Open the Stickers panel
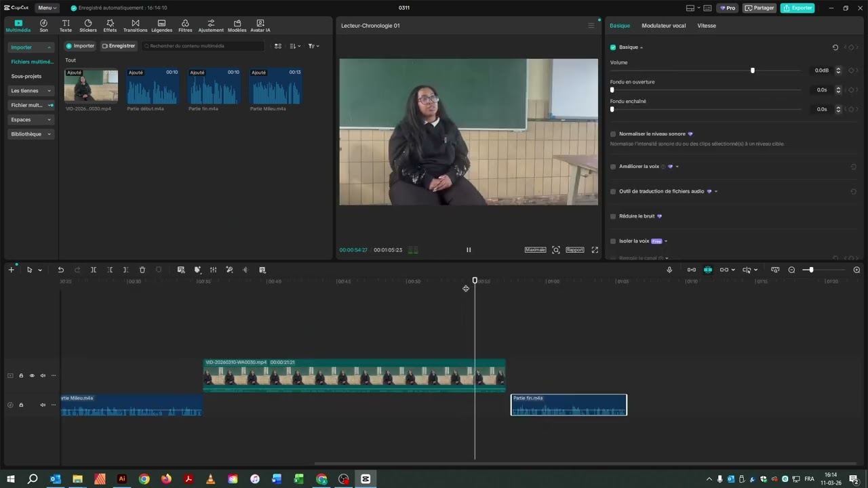Viewport: 868px width, 488px height. [88, 26]
